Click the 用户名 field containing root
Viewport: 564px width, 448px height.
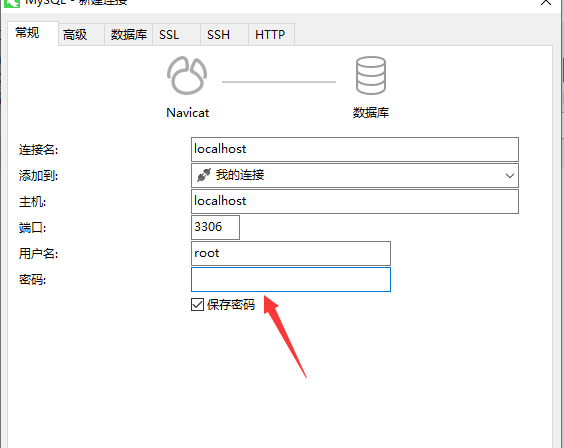click(291, 253)
